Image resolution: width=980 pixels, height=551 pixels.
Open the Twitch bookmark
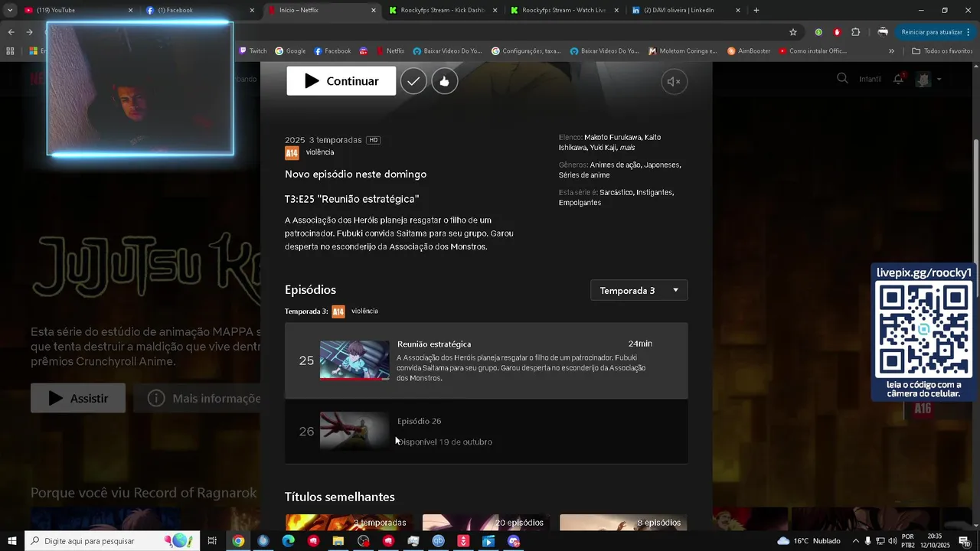click(x=253, y=51)
